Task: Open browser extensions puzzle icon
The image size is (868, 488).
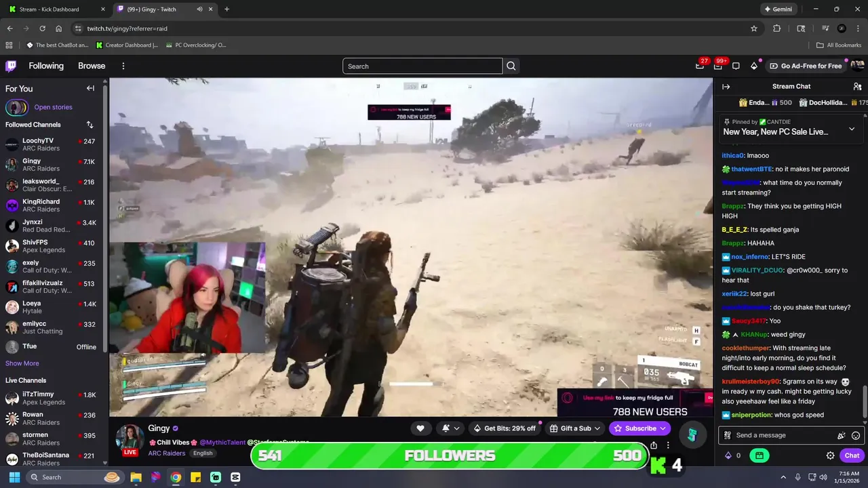Action: 777,28
